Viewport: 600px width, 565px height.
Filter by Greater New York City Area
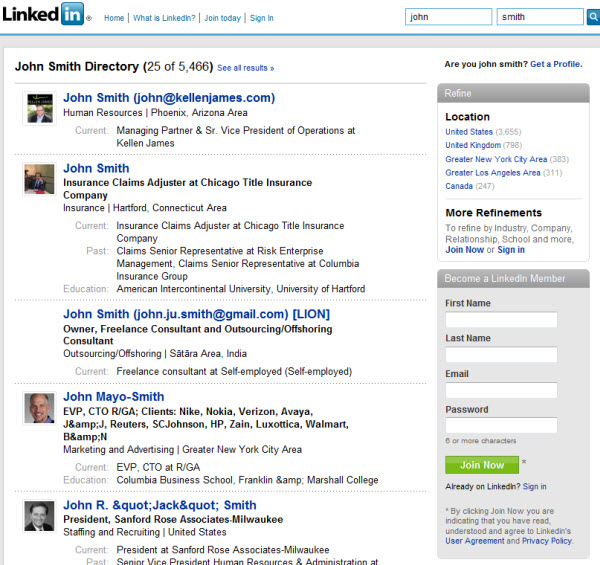[496, 159]
